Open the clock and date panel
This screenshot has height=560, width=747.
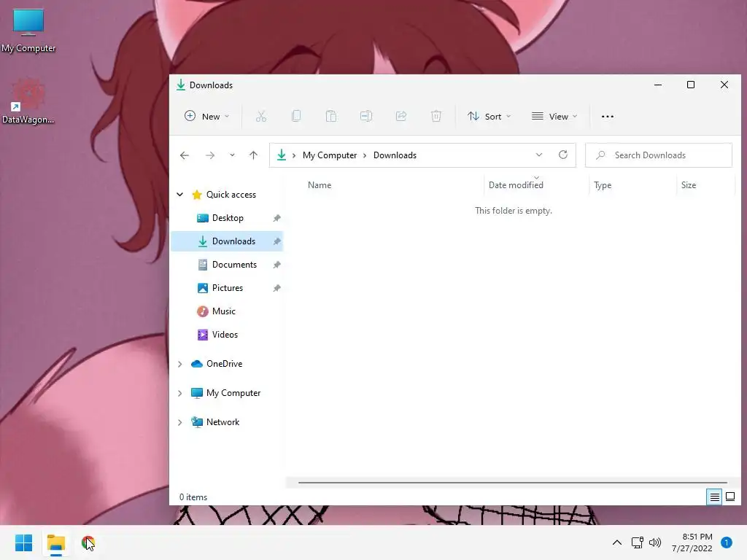pos(692,542)
